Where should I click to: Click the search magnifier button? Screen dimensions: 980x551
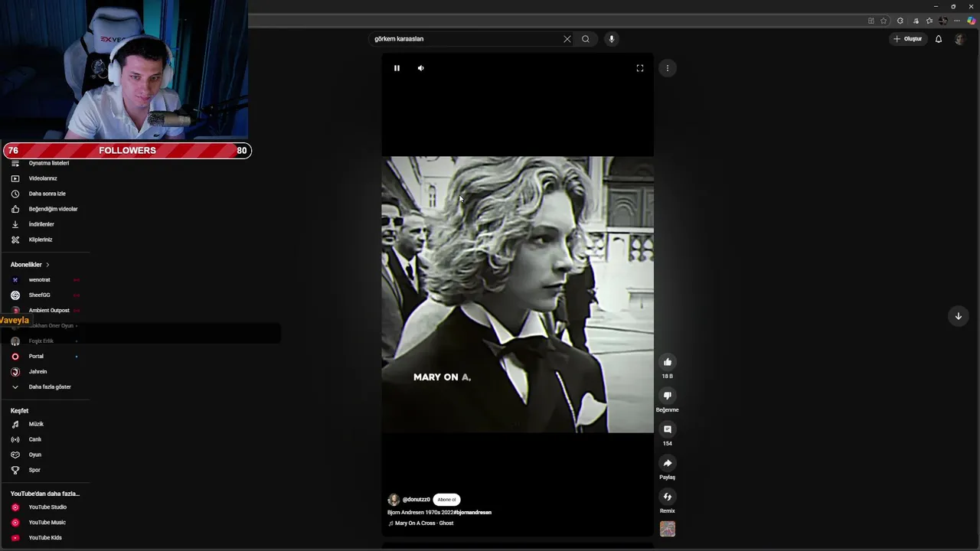pyautogui.click(x=586, y=39)
